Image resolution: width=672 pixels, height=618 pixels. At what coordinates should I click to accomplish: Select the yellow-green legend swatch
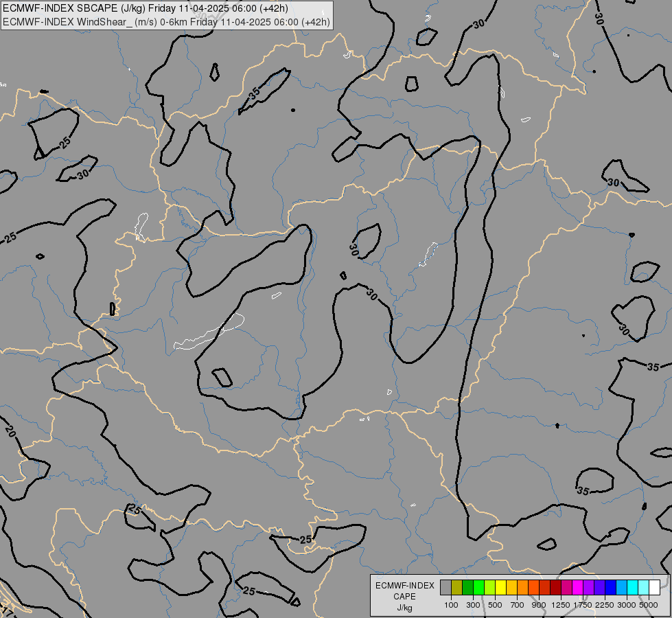pyautogui.click(x=490, y=588)
